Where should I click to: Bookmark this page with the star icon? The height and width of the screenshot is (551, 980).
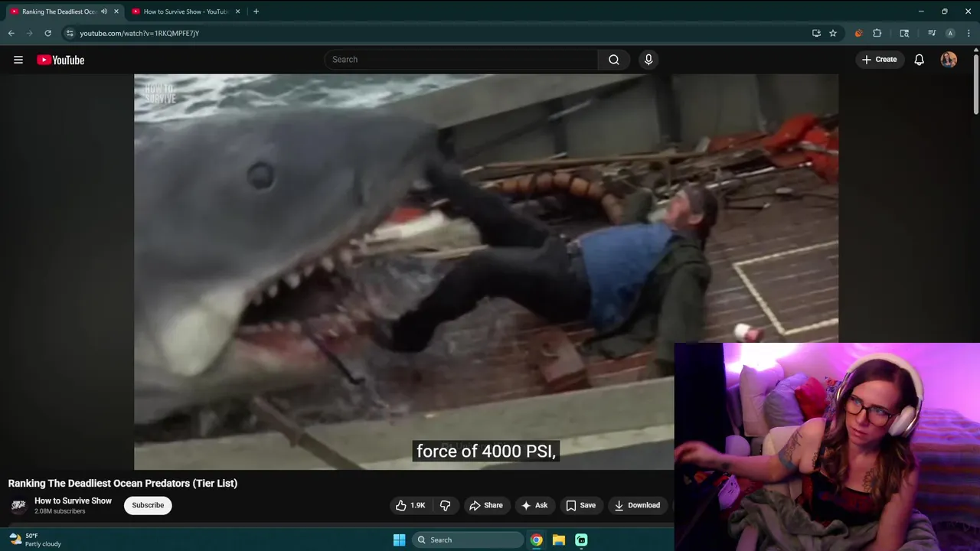pos(833,33)
